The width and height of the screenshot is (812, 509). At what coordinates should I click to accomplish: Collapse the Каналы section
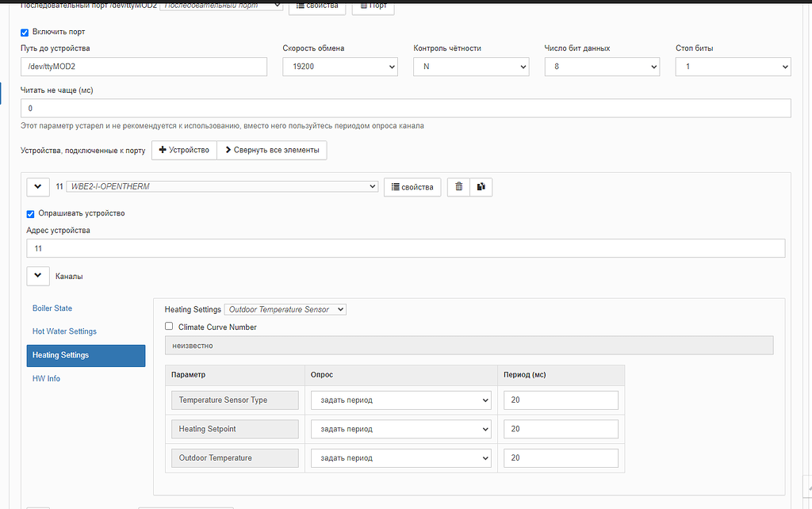coord(39,277)
